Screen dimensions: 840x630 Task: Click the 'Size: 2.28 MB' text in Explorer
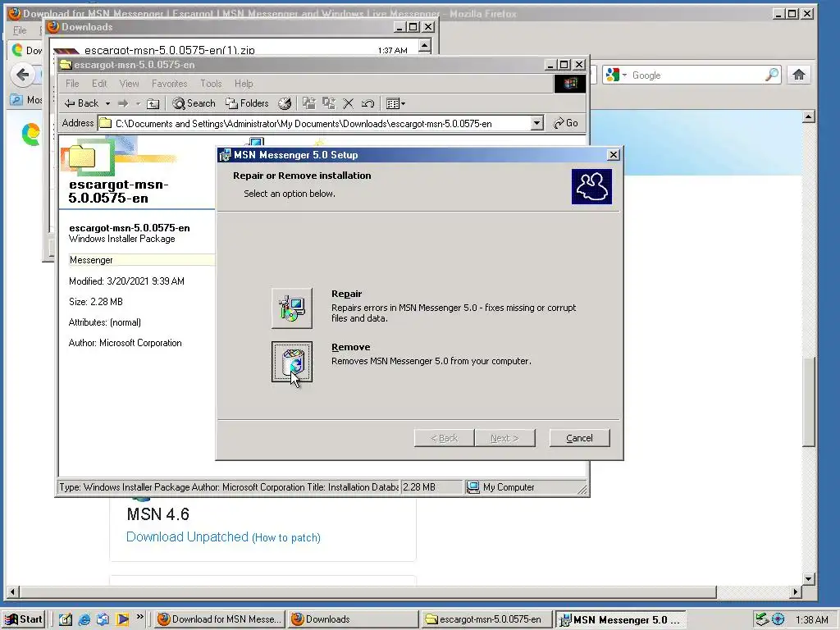pyautogui.click(x=96, y=302)
